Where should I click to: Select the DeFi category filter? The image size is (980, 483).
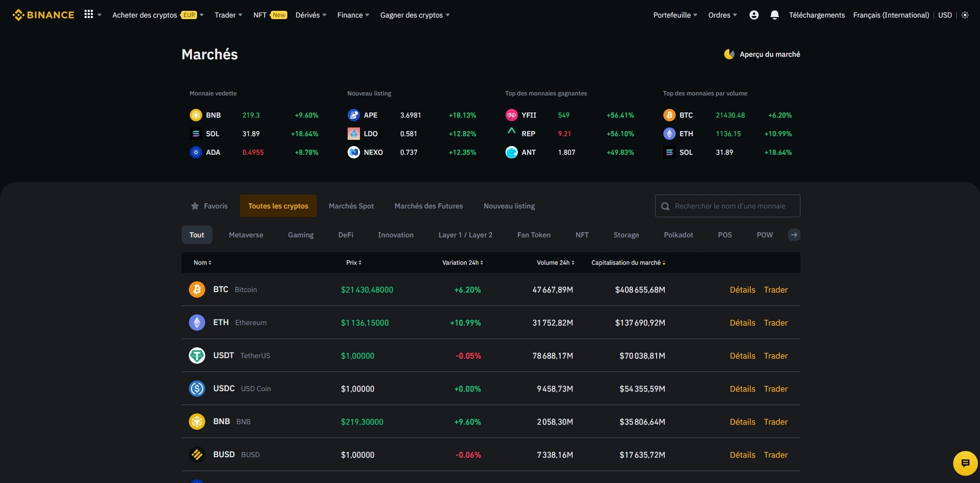(x=346, y=235)
